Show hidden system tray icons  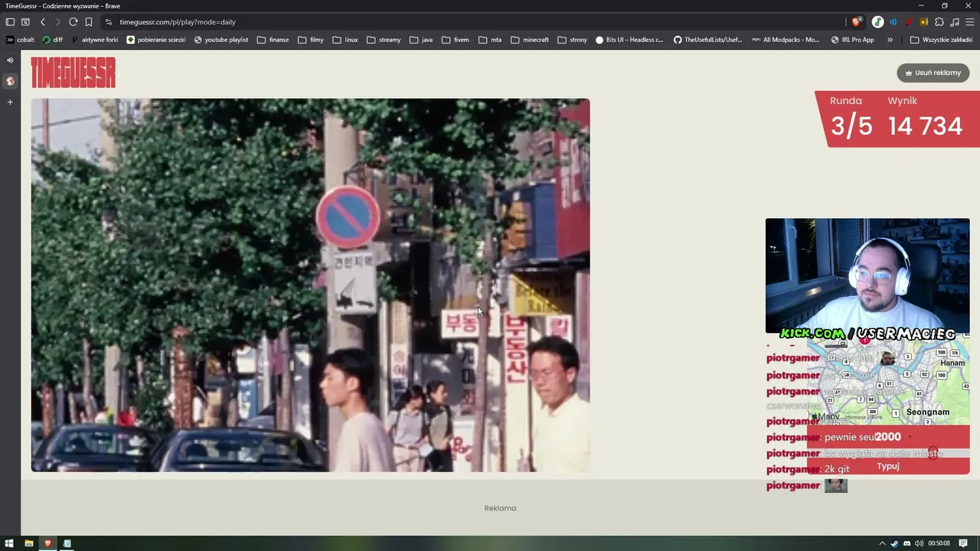[881, 543]
